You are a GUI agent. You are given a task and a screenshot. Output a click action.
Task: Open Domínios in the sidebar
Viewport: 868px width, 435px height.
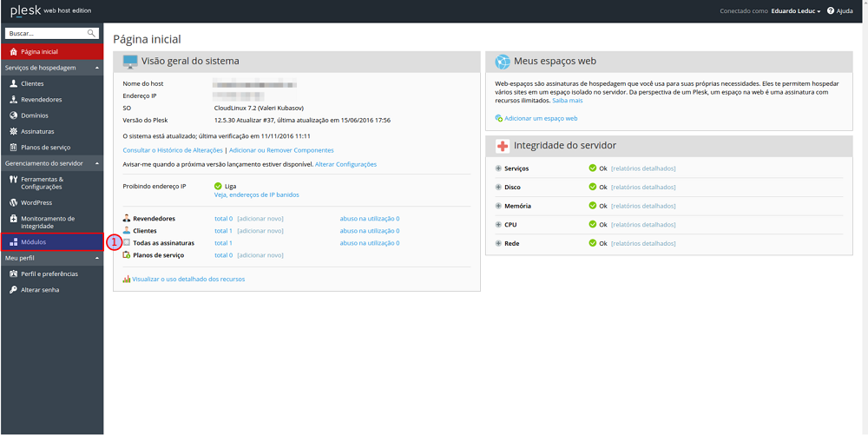[x=34, y=115]
